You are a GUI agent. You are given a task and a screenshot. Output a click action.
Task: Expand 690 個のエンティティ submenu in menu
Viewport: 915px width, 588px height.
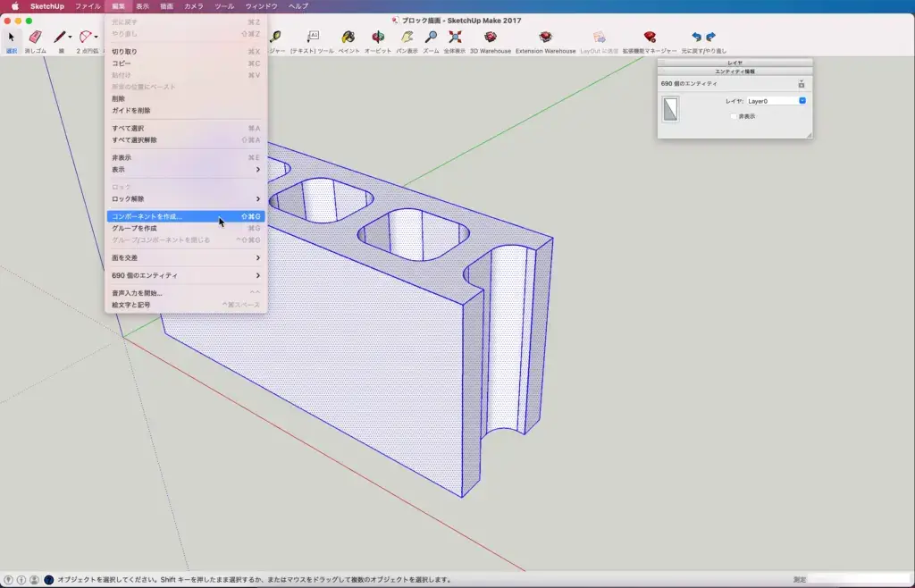point(186,275)
